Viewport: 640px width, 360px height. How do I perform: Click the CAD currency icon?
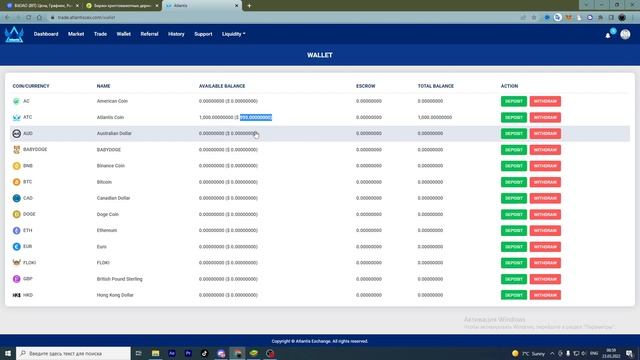click(16, 198)
